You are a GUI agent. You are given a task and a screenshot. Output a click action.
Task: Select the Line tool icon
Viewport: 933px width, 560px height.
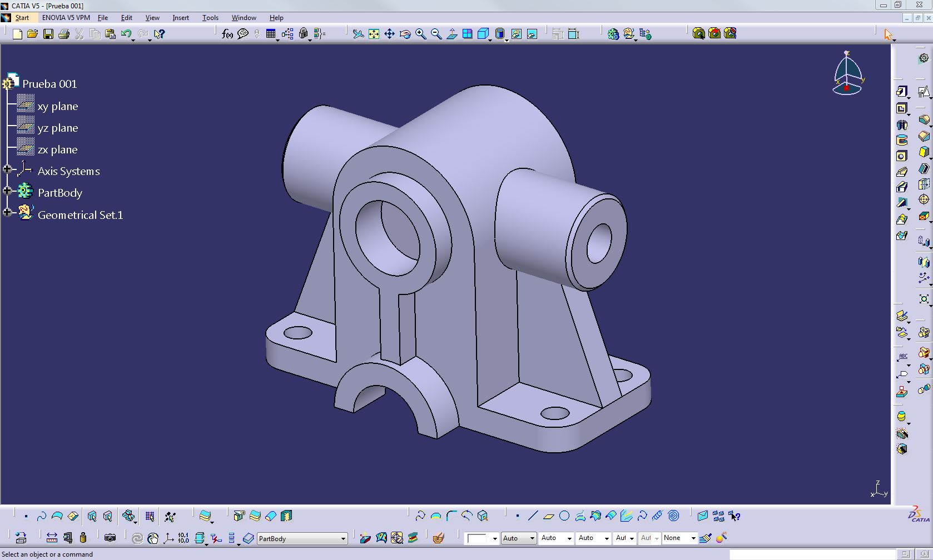533,516
